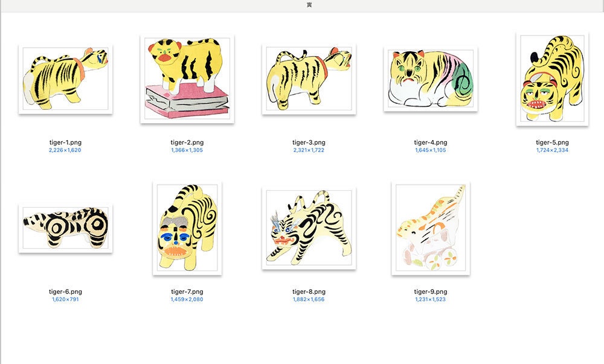
Task: Select the tiger-7.png blue-eyed tiger thumbnail
Action: pos(187,228)
